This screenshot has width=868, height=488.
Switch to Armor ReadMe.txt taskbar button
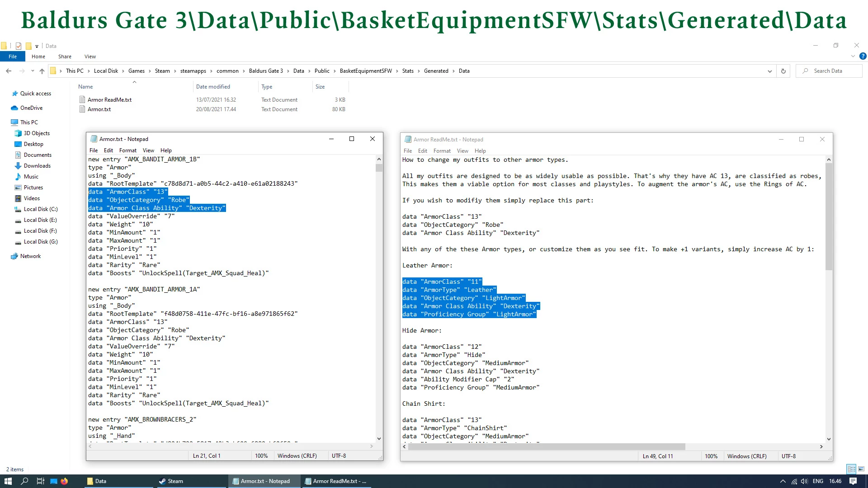(x=336, y=481)
